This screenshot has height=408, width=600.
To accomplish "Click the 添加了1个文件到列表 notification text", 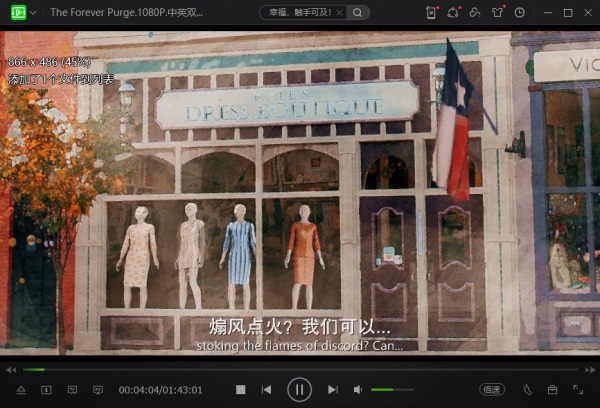I will click(61, 79).
